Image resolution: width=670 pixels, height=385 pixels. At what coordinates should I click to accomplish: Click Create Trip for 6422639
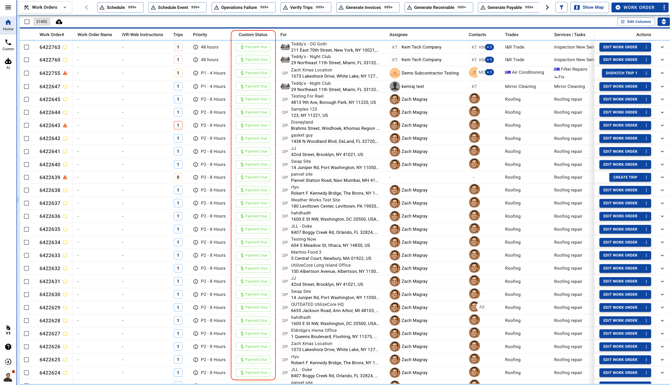pyautogui.click(x=625, y=177)
